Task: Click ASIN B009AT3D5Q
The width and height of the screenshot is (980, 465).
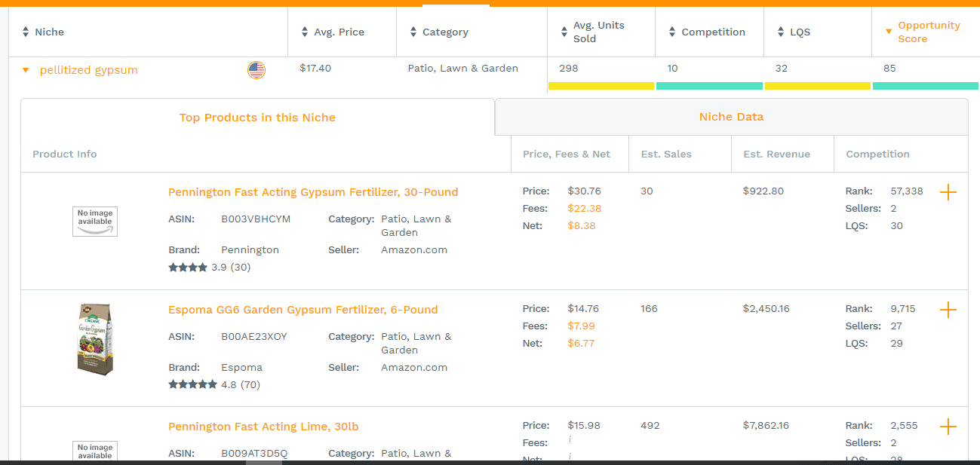Action: (254, 454)
